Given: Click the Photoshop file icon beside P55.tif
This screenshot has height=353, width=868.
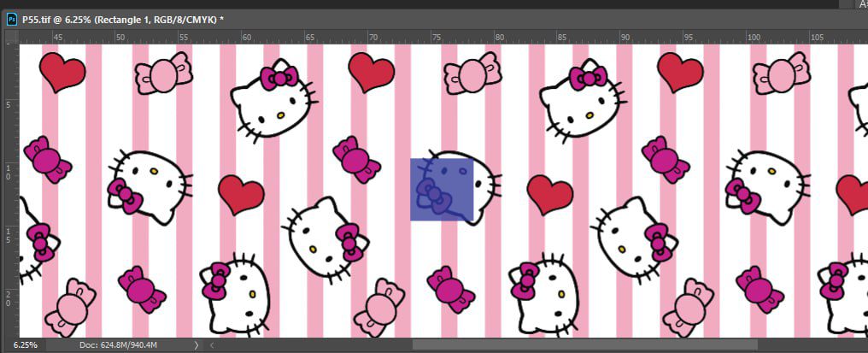Looking at the screenshot, I should point(11,20).
